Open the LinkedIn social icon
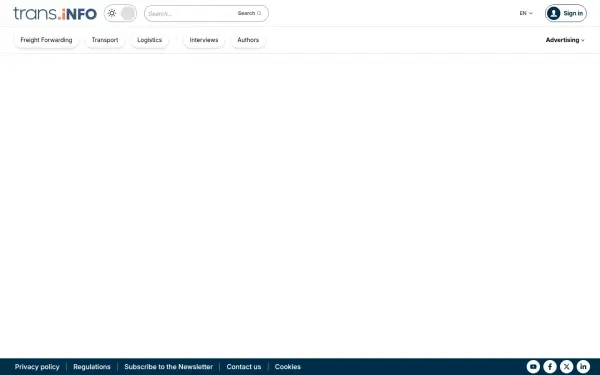Image resolution: width=600 pixels, height=375 pixels. 583,367
